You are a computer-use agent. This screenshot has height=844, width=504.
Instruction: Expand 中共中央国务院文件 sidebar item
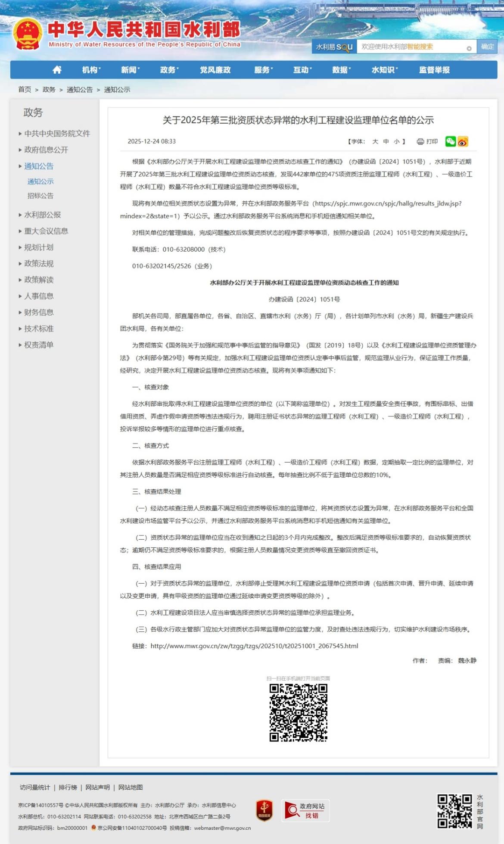[x=57, y=134]
